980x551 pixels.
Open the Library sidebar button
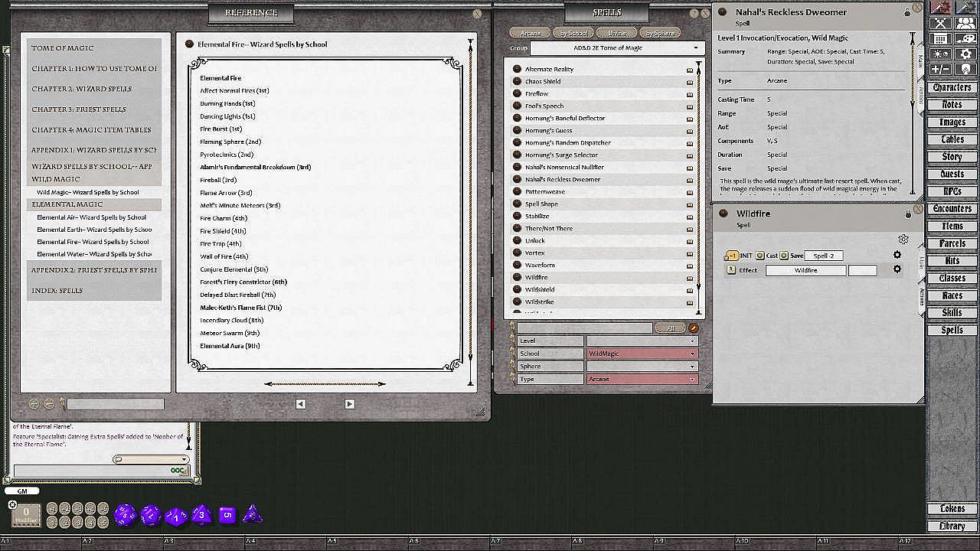[x=952, y=526]
